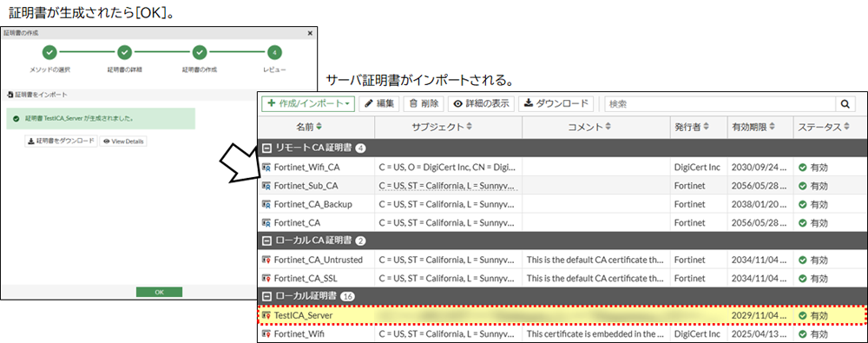This screenshot has height=343, width=868.
Task: Click the 詳細の表示 toolbar button
Action: click(x=481, y=103)
